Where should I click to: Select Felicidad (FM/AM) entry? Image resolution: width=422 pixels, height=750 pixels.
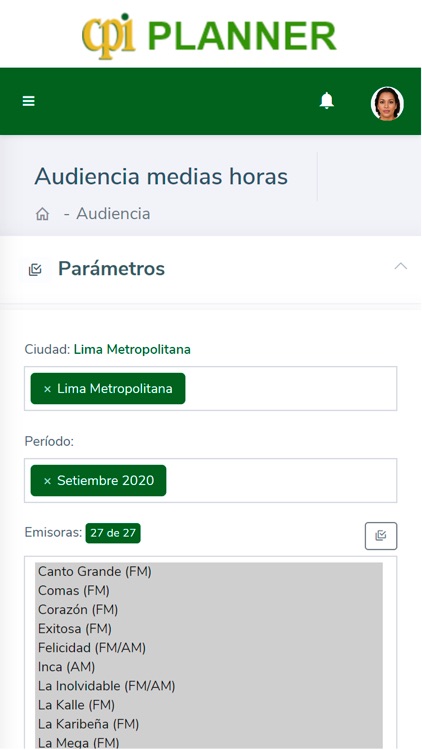point(209,648)
